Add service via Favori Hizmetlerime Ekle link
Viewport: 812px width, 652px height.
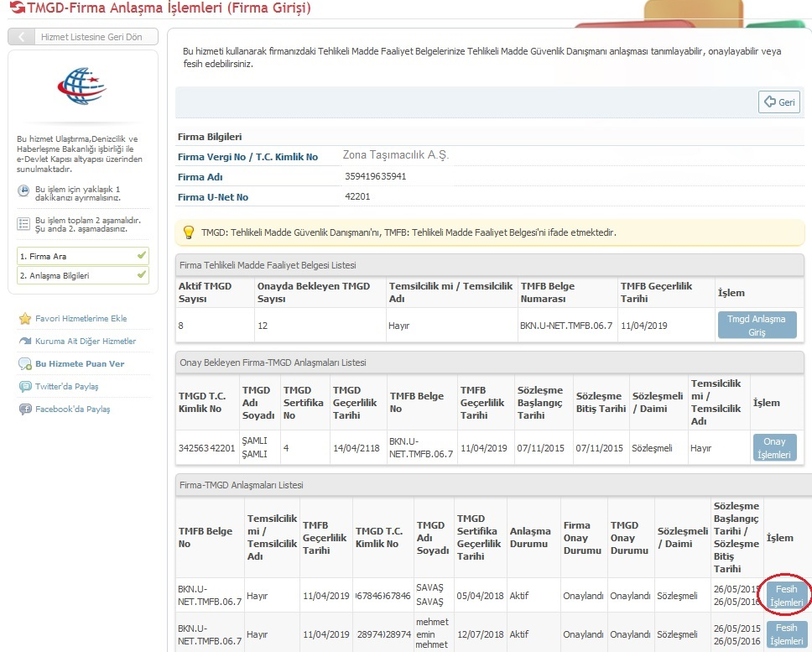point(81,319)
